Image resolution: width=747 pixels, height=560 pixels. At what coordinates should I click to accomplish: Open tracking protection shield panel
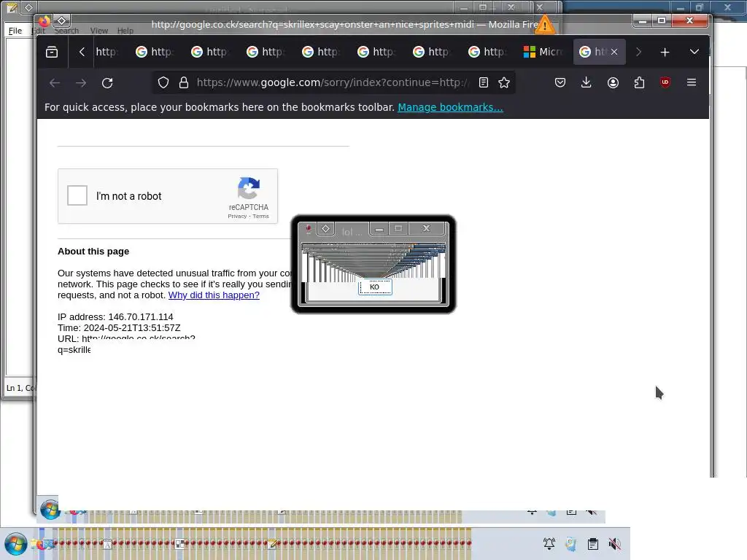(x=163, y=83)
